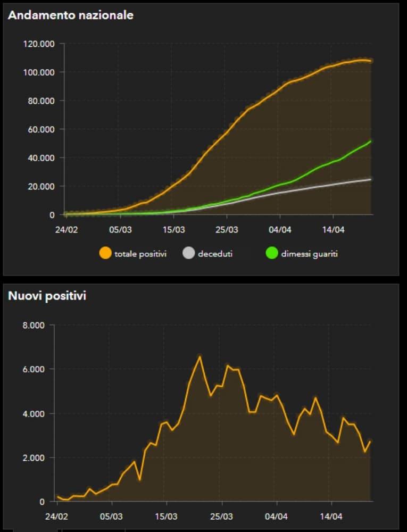
Task: Select the 'Nuovi positivi' chart title
Action: [x=47, y=296]
